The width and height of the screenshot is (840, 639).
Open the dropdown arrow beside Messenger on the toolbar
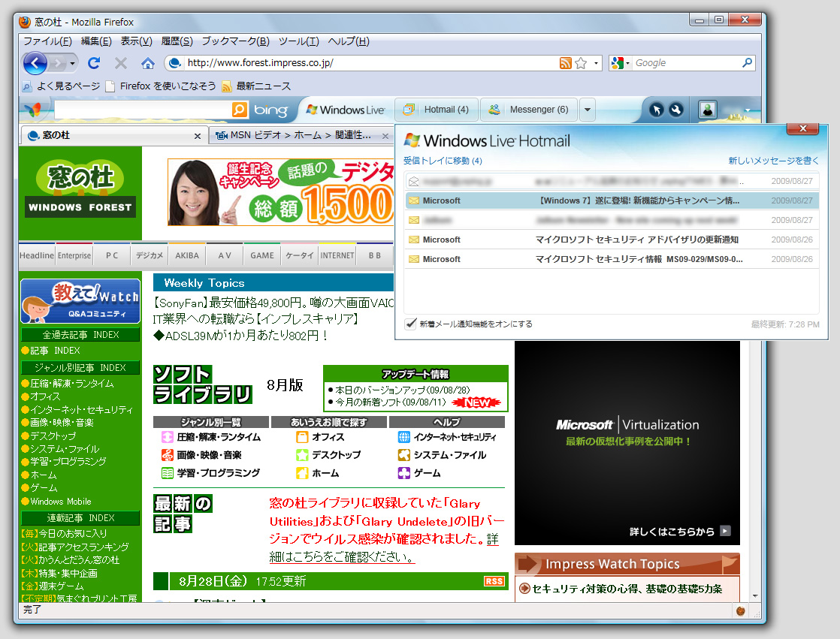pyautogui.click(x=587, y=109)
